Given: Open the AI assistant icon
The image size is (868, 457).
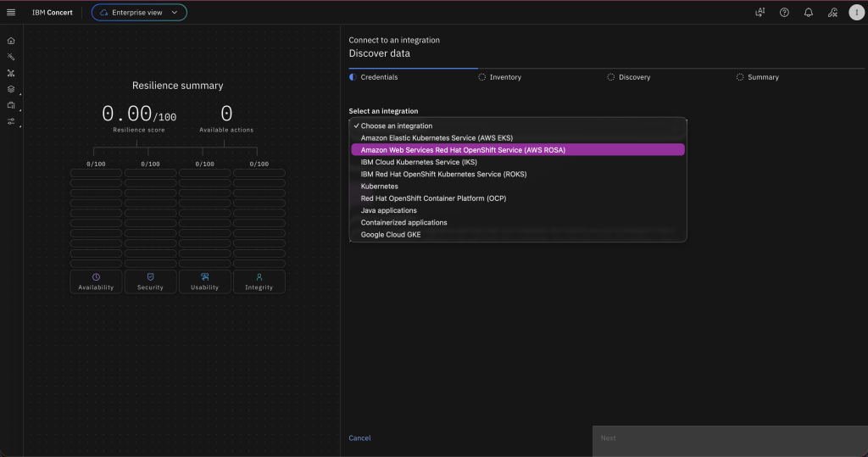Looking at the screenshot, I should 760,12.
